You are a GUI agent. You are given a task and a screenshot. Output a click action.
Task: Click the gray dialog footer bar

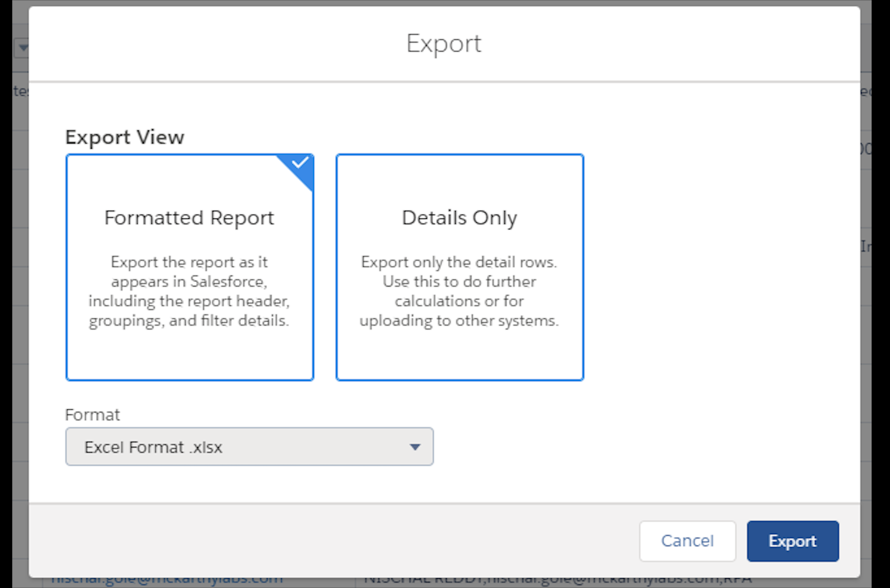click(338, 541)
